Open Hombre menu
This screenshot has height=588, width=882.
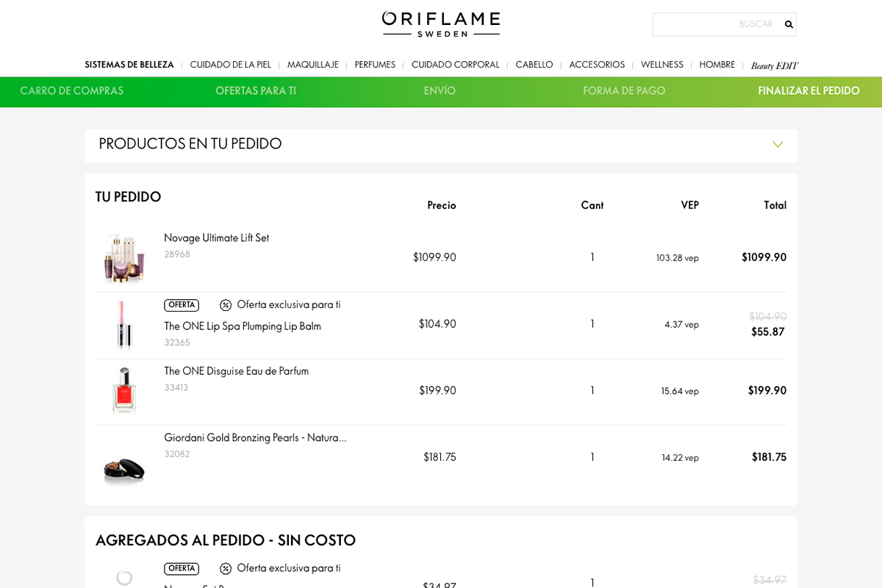[x=717, y=65]
